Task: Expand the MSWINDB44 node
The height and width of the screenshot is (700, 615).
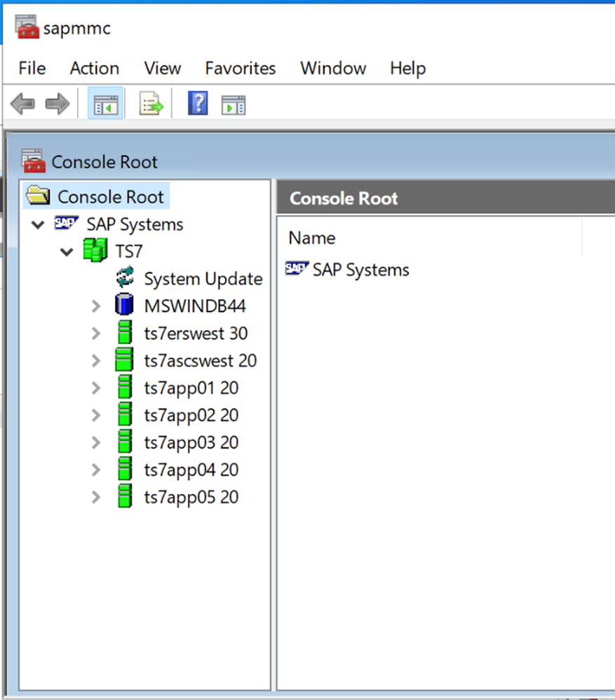Action: [96, 306]
